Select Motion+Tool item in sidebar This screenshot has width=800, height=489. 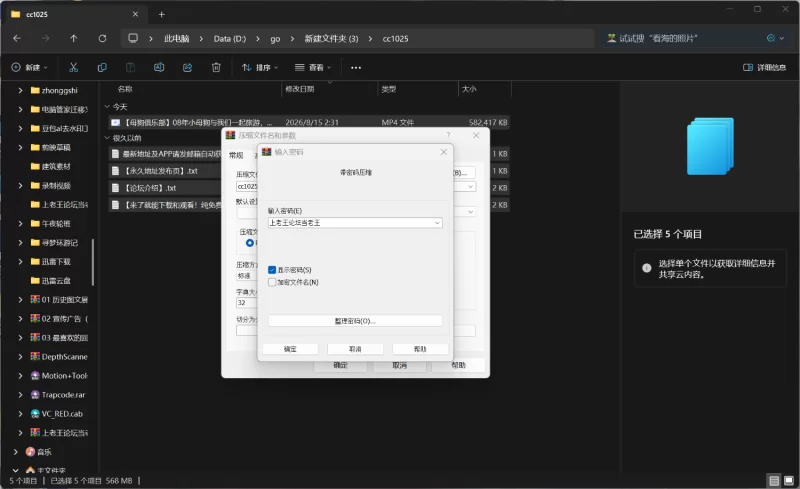[64, 376]
